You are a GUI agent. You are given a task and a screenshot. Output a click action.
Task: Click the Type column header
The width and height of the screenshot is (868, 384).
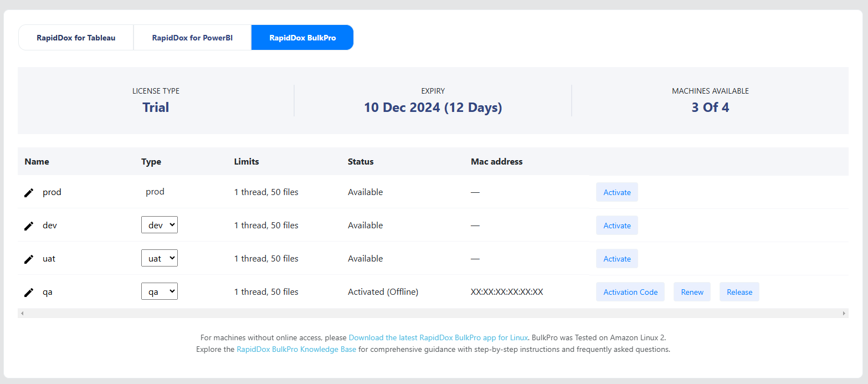151,162
